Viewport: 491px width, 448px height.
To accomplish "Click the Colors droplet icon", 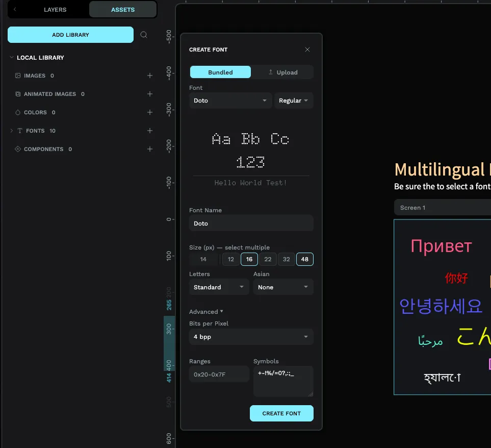I will [18, 112].
